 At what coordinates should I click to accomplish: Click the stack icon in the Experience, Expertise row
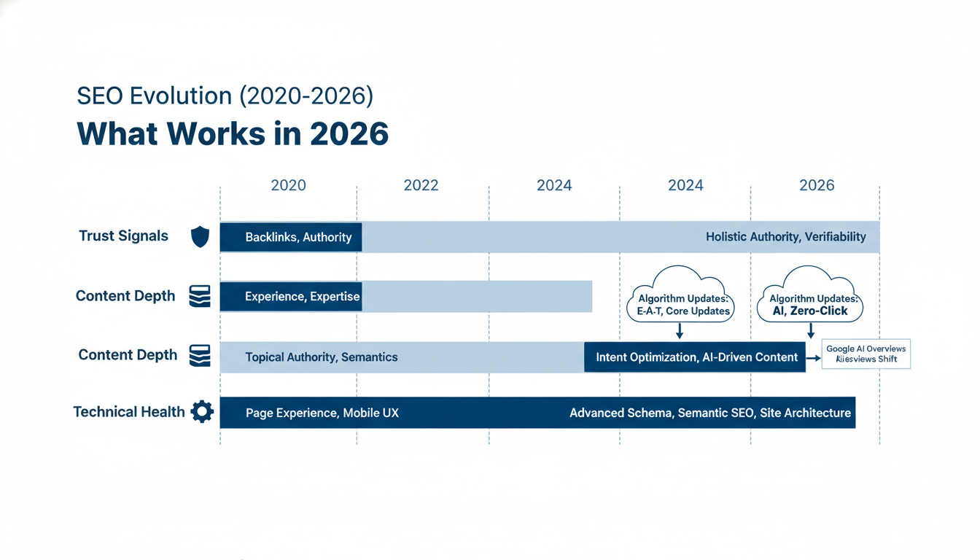pyautogui.click(x=200, y=296)
